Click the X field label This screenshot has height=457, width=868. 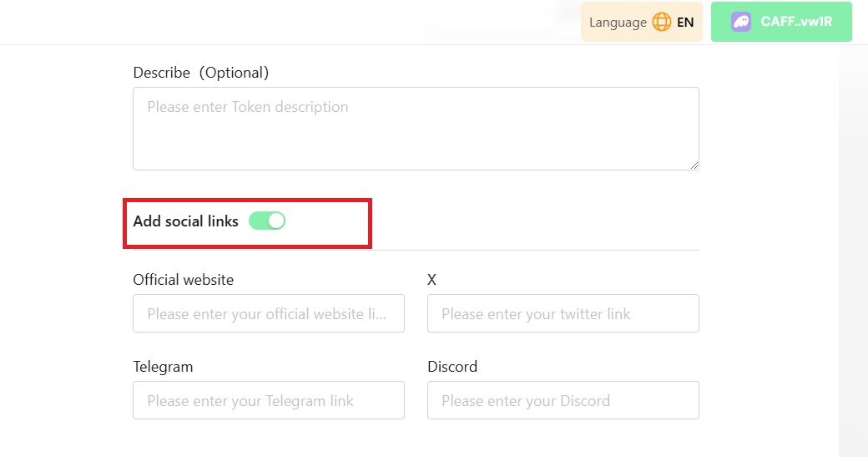(432, 280)
